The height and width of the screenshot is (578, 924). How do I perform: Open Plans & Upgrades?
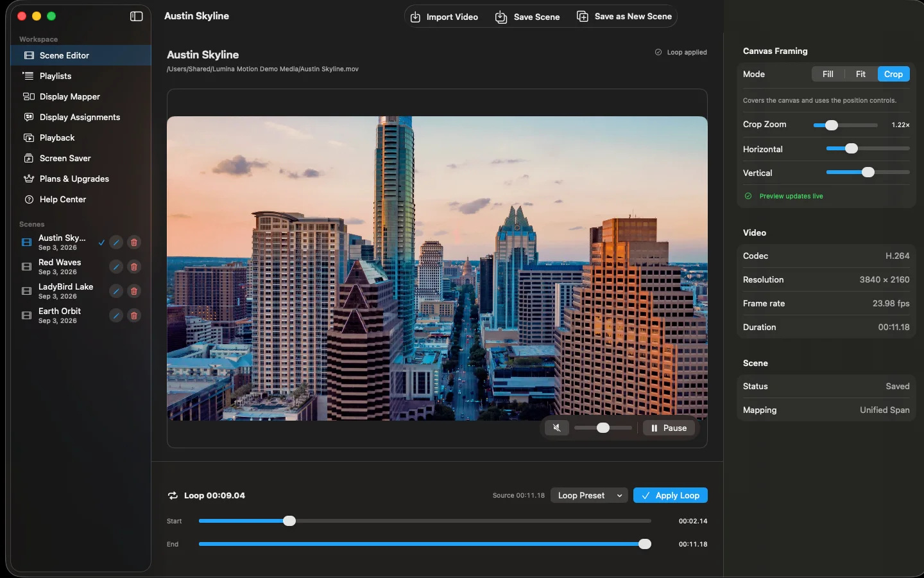(81, 179)
